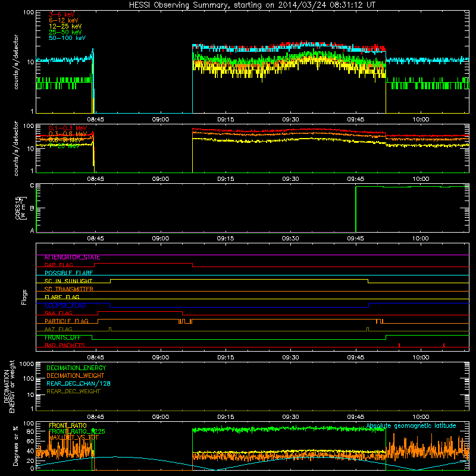The image size is (476, 476).
Task: Click the 09:15 tick under the decimation panel
Action: (x=226, y=417)
